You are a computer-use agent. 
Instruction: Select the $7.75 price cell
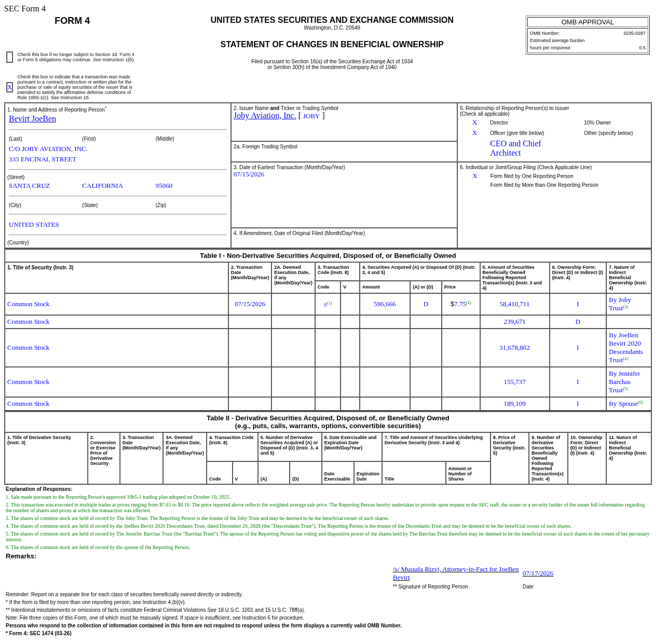click(x=461, y=304)
